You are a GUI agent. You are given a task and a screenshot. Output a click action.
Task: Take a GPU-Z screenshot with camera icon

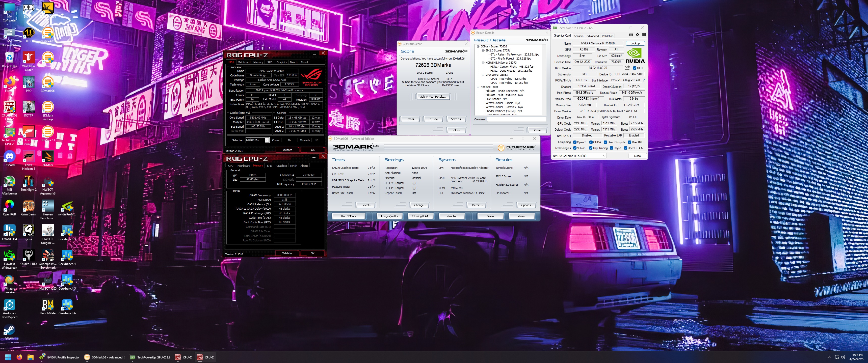(x=631, y=35)
